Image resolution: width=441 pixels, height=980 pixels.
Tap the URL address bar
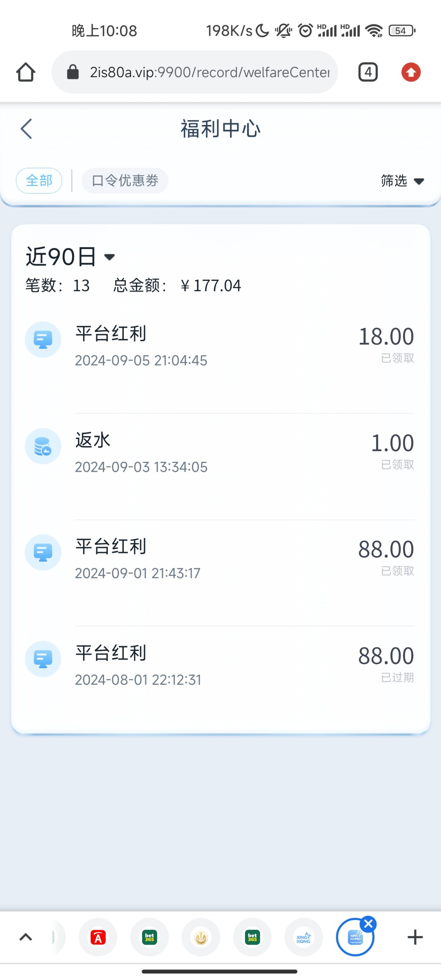208,72
